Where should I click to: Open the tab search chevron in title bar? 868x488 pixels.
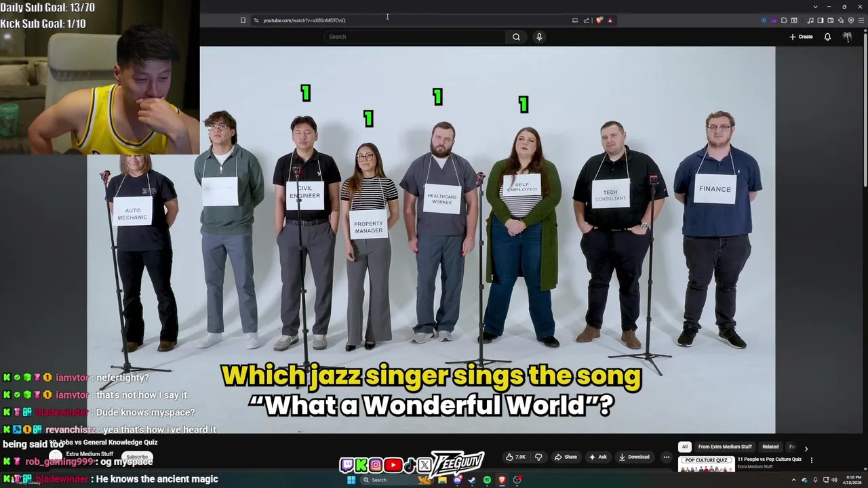pyautogui.click(x=815, y=7)
